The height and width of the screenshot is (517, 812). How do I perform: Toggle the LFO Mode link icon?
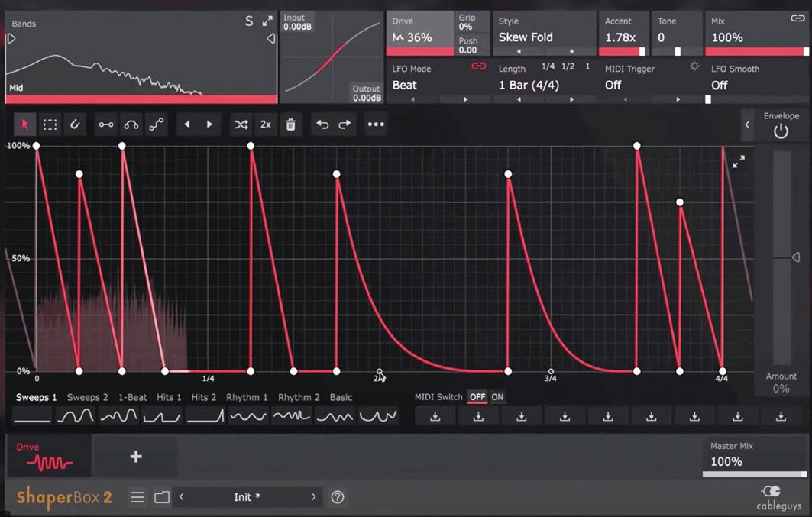[x=478, y=66]
